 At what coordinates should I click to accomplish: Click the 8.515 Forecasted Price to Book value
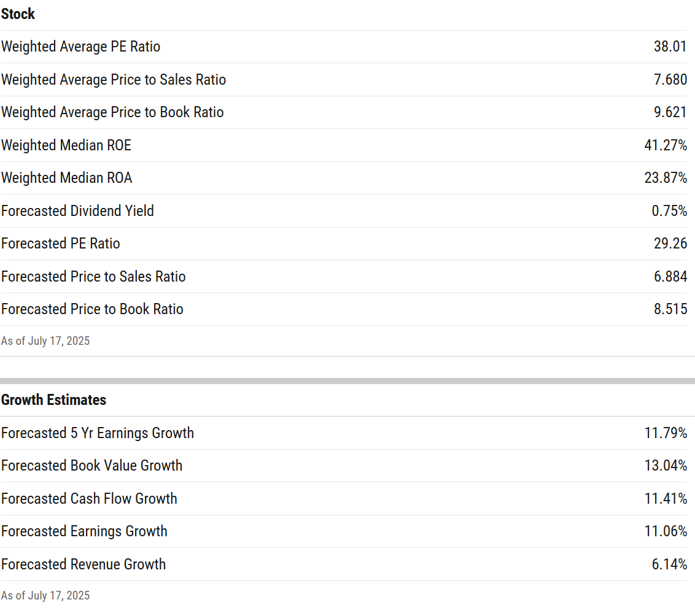coord(670,309)
